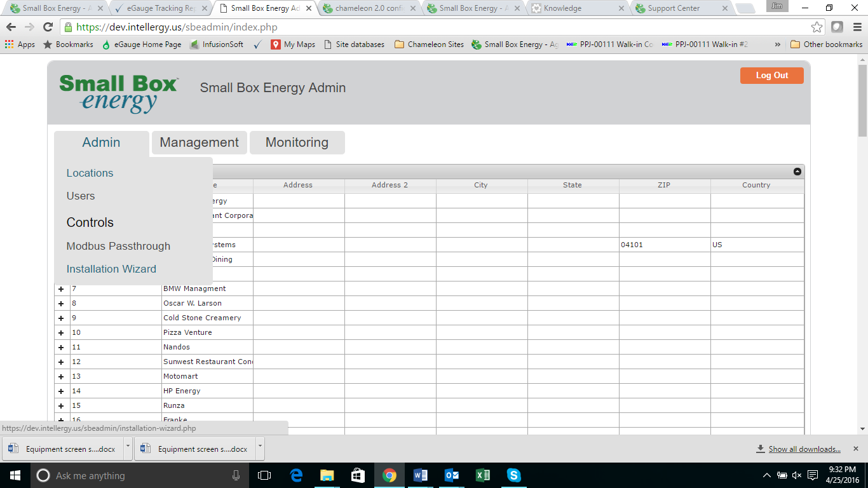Expand row 14 HP Energy
The image size is (868, 488).
[x=61, y=391]
